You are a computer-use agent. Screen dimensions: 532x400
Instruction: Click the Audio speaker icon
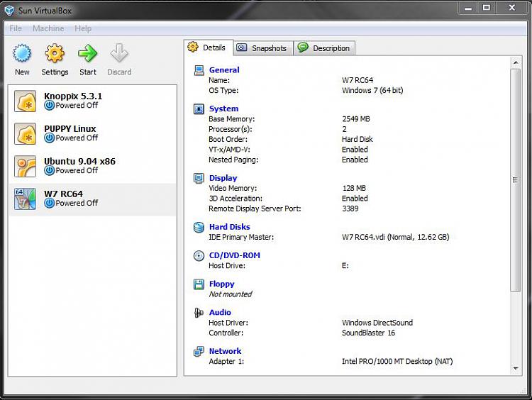pyautogui.click(x=199, y=313)
